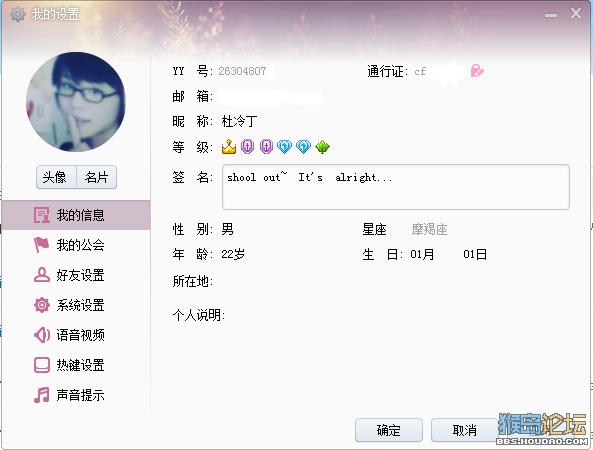Viewport: 593px width, 450px height.
Task: Click the 签名 signature text box
Action: [x=396, y=187]
